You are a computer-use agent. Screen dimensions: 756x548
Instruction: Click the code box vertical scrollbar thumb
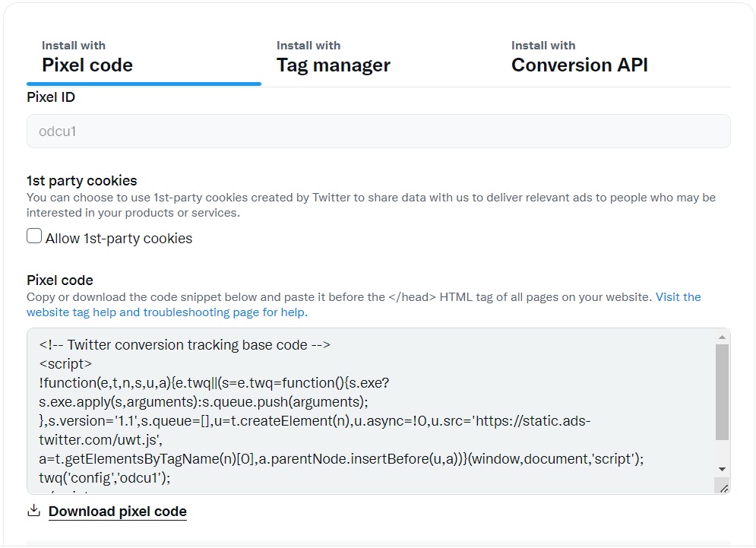coord(722,391)
